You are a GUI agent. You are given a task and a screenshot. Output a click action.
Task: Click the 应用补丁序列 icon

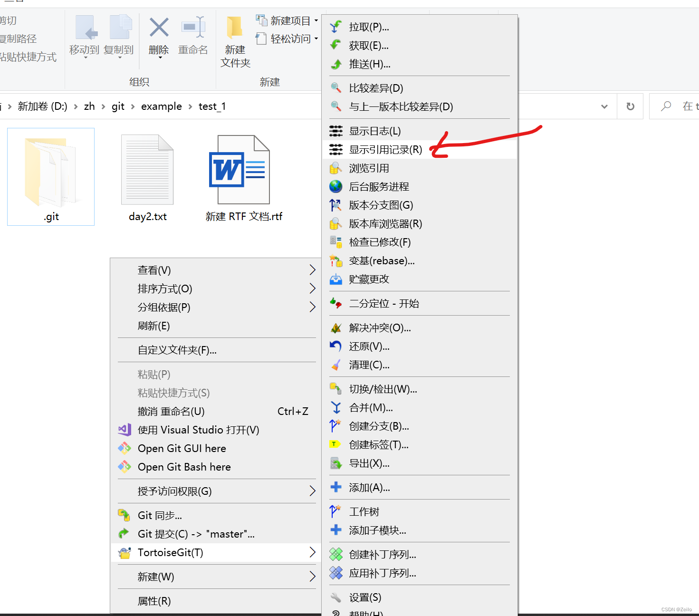tap(336, 573)
